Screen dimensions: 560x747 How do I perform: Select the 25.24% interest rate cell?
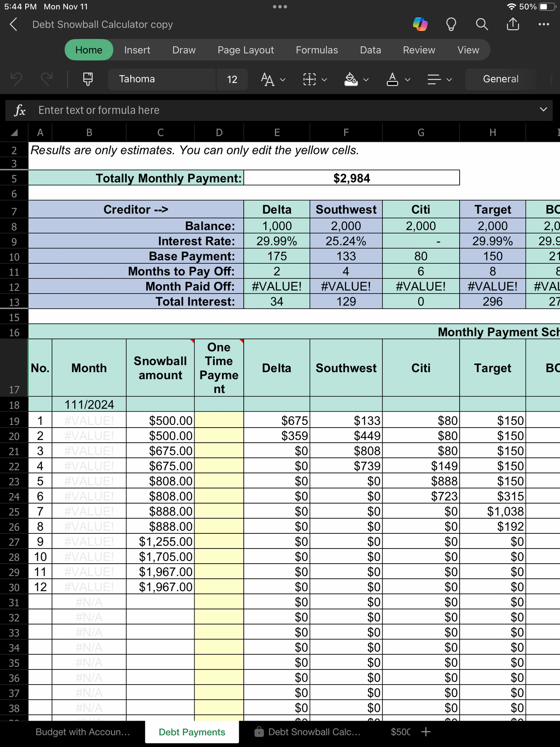click(x=346, y=241)
